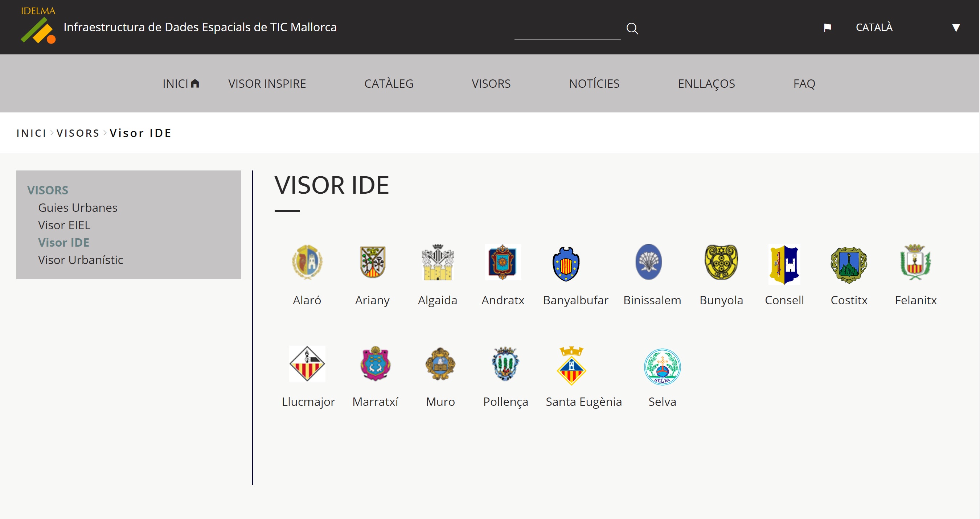Viewport: 980px width, 519px height.
Task: Click the Bunyola municipality name
Action: (721, 300)
